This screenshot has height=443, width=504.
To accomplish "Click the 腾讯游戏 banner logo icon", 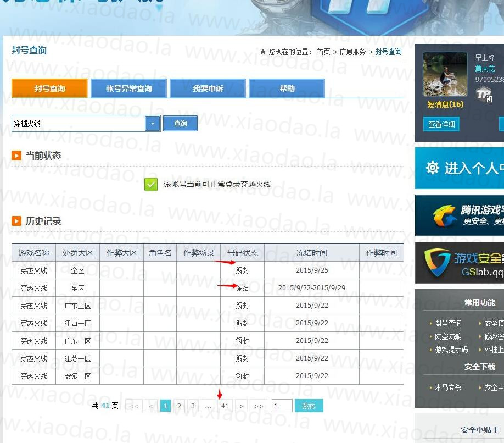I will 445,216.
